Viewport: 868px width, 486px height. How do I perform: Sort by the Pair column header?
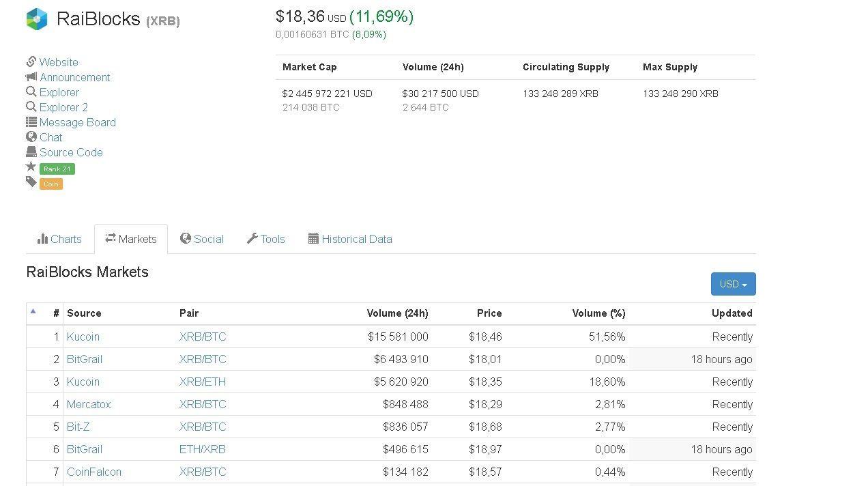pos(189,313)
